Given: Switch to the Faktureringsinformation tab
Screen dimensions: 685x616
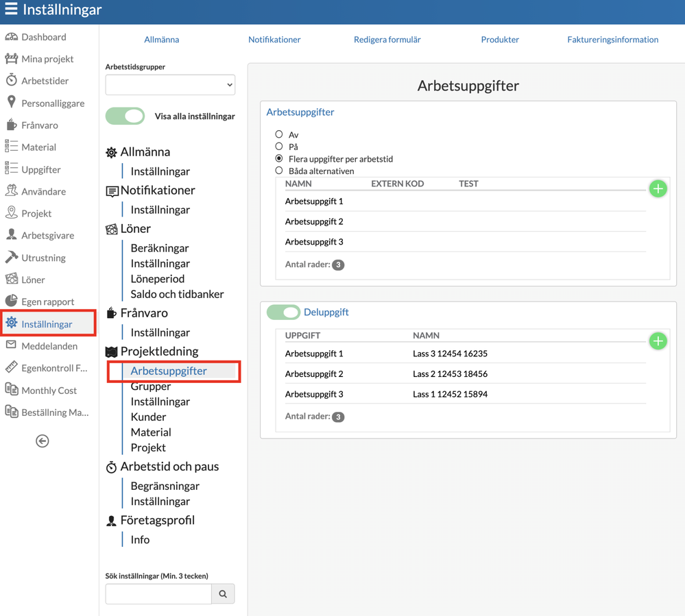Looking at the screenshot, I should point(612,40).
